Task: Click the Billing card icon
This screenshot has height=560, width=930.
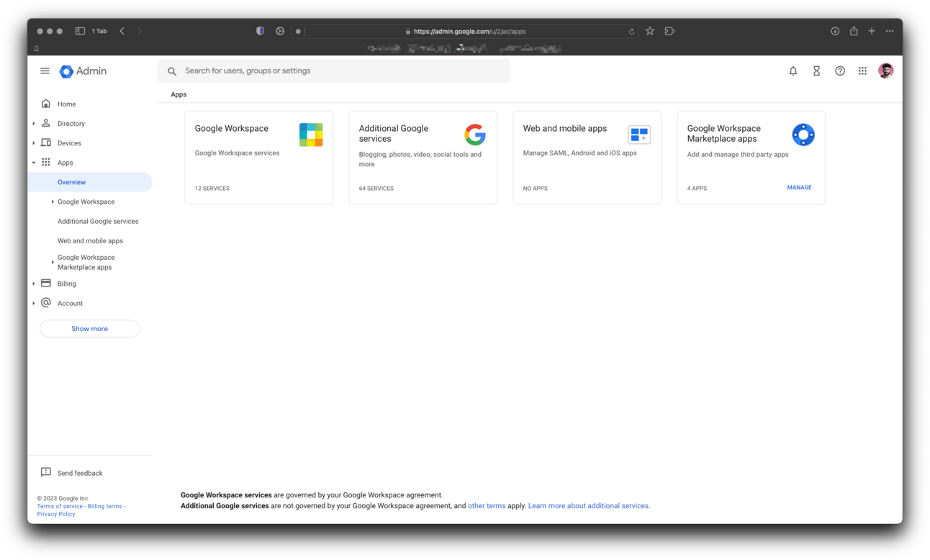Action: click(x=46, y=283)
